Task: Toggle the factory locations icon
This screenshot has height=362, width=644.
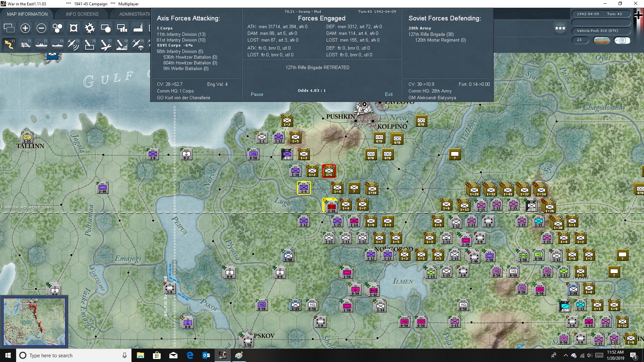Action: tap(138, 28)
